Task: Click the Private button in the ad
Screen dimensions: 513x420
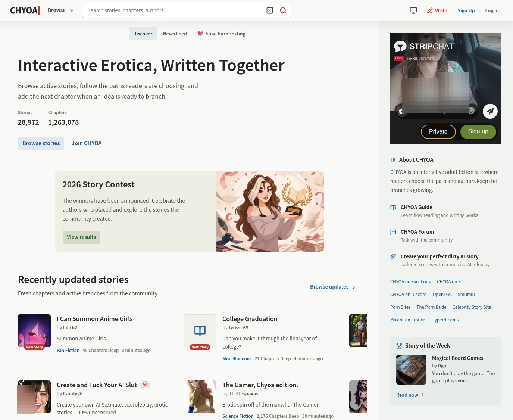Action: coord(438,131)
